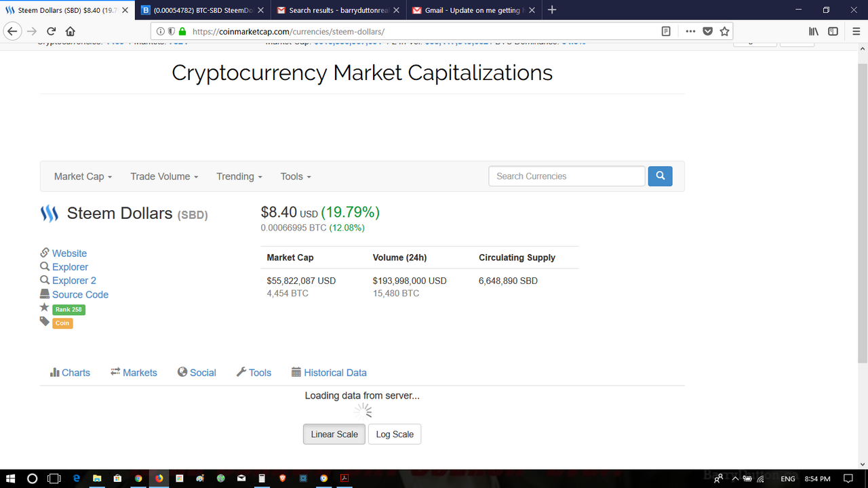868x488 pixels.
Task: Open the Charts tab
Action: [70, 373]
